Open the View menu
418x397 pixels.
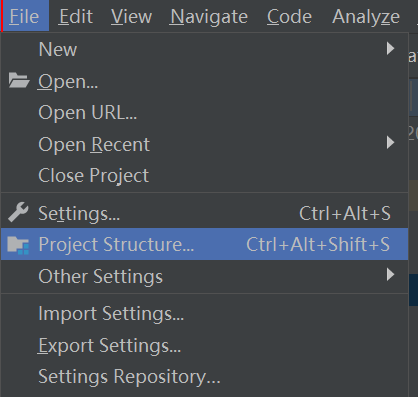tap(131, 16)
